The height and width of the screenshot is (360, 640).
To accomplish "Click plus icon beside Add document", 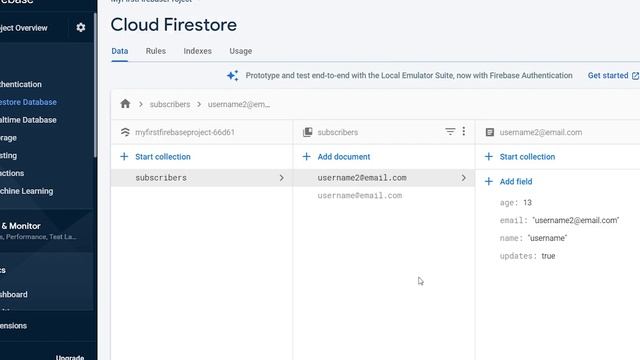I will 306,157.
